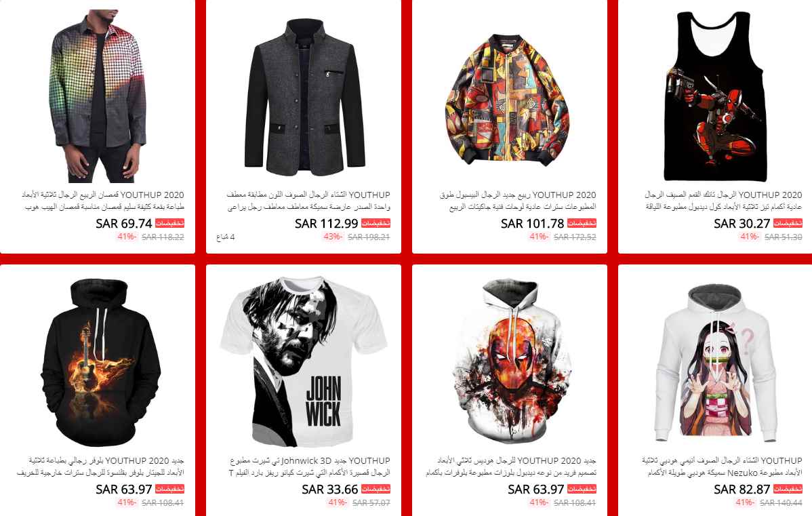
Task: Click the sale badge beside SAR 82.87
Action: 788,490
